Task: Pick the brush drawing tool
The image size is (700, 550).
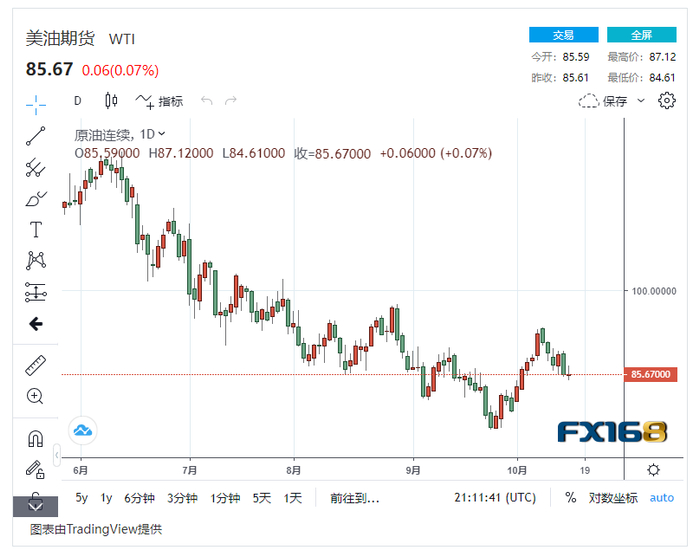Action: pyautogui.click(x=36, y=199)
